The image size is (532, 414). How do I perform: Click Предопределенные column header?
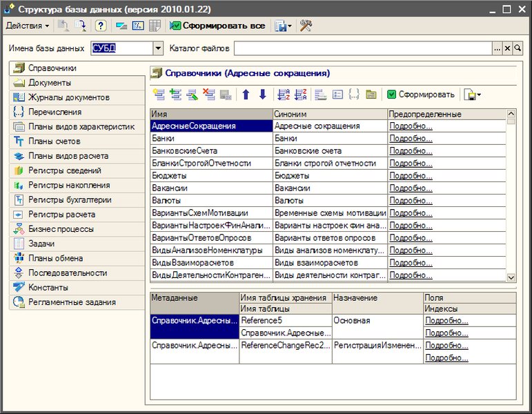[446, 114]
